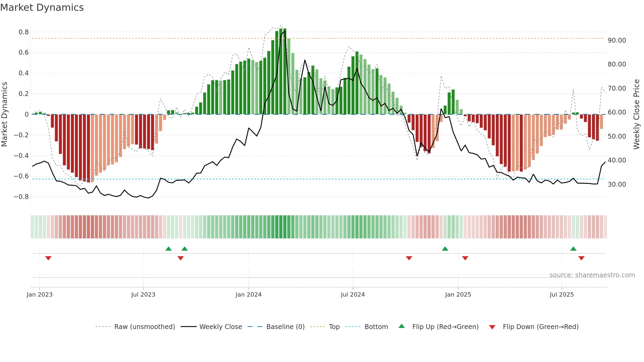This screenshot has width=644, height=362.
Task: Click the 60.00 price tick label
Action: tap(617, 112)
